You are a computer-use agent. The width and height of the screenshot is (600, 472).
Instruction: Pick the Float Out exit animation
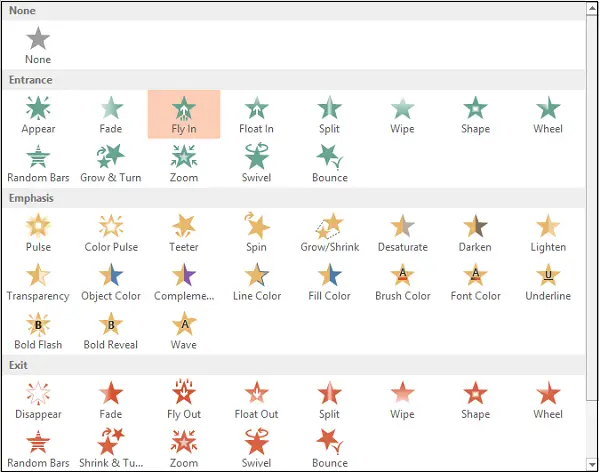(x=256, y=400)
